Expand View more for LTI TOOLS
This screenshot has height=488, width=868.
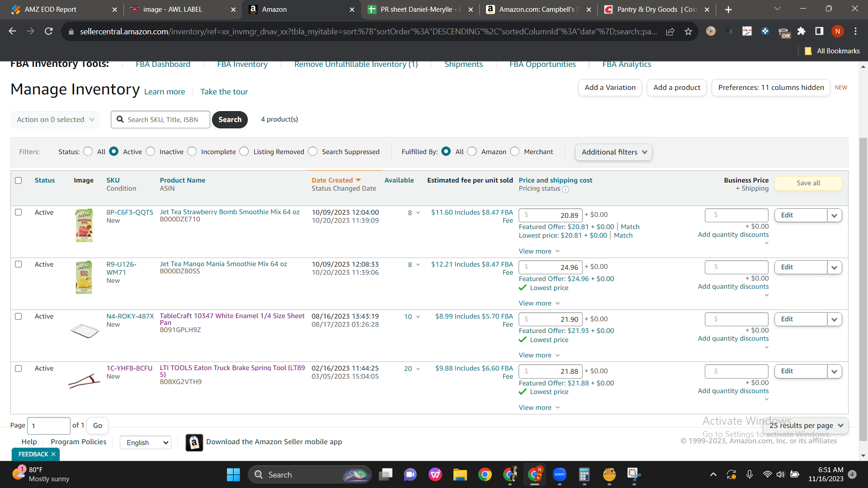click(x=539, y=408)
